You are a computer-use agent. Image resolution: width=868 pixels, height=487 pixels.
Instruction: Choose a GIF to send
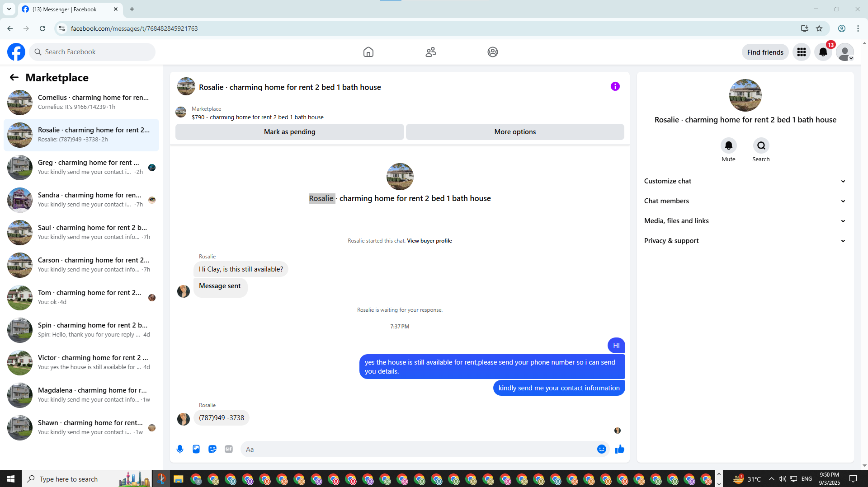pyautogui.click(x=229, y=449)
